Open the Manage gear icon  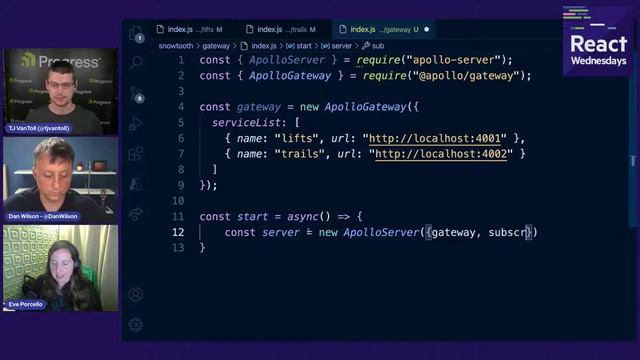(136, 325)
